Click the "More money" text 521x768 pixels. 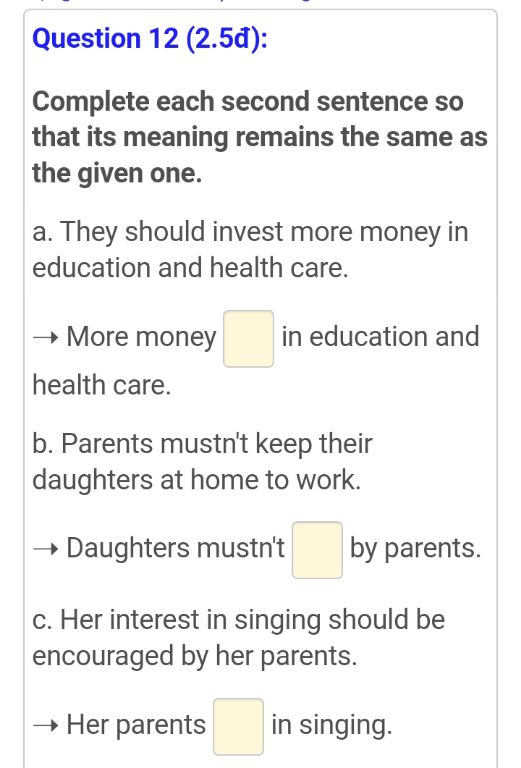[141, 337]
